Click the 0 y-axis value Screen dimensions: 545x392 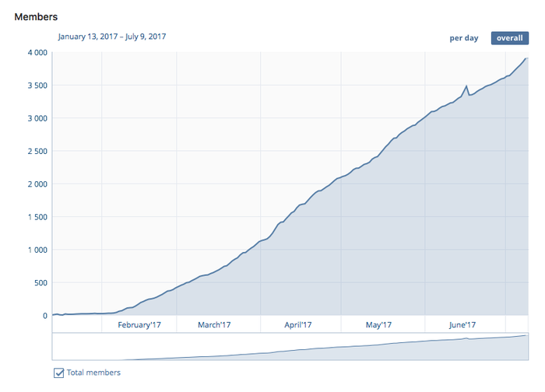(x=45, y=316)
